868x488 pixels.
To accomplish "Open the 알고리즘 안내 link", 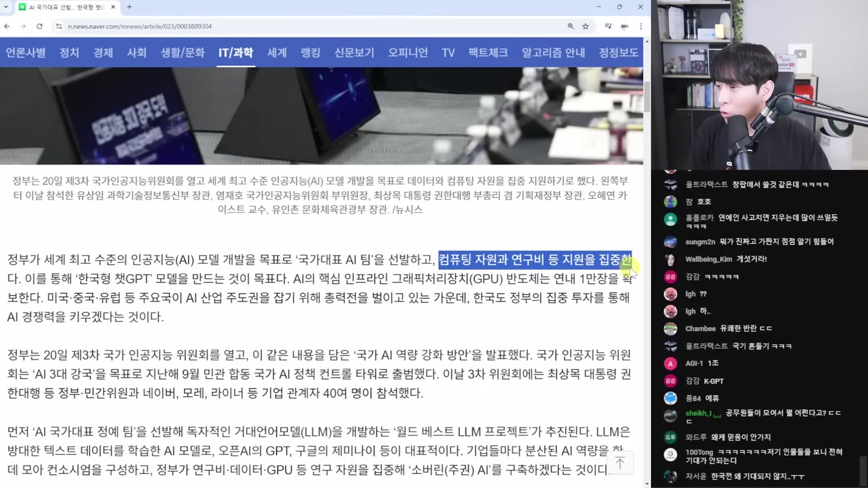I will [x=553, y=52].
